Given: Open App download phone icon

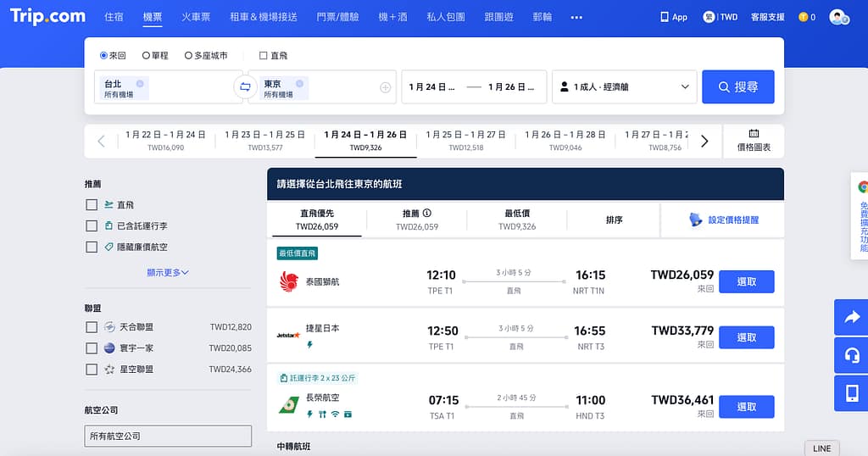Looking at the screenshot, I should [665, 17].
